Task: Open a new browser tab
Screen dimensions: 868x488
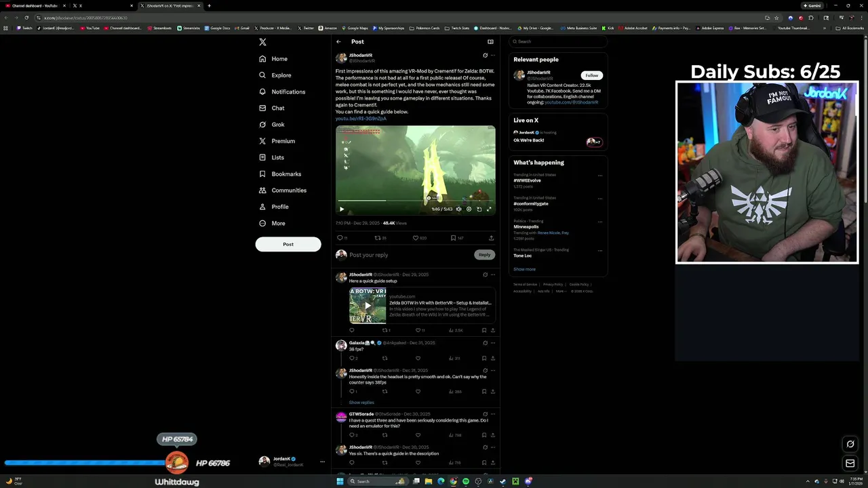Action: tap(209, 5)
